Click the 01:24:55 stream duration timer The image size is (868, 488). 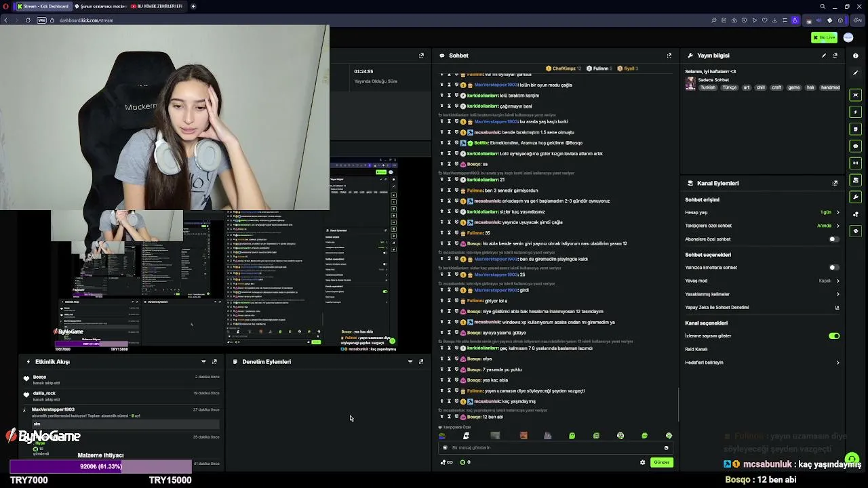coord(363,71)
